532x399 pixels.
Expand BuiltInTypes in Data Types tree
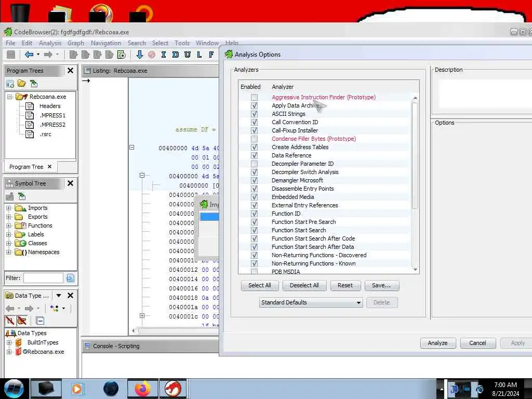click(9, 343)
